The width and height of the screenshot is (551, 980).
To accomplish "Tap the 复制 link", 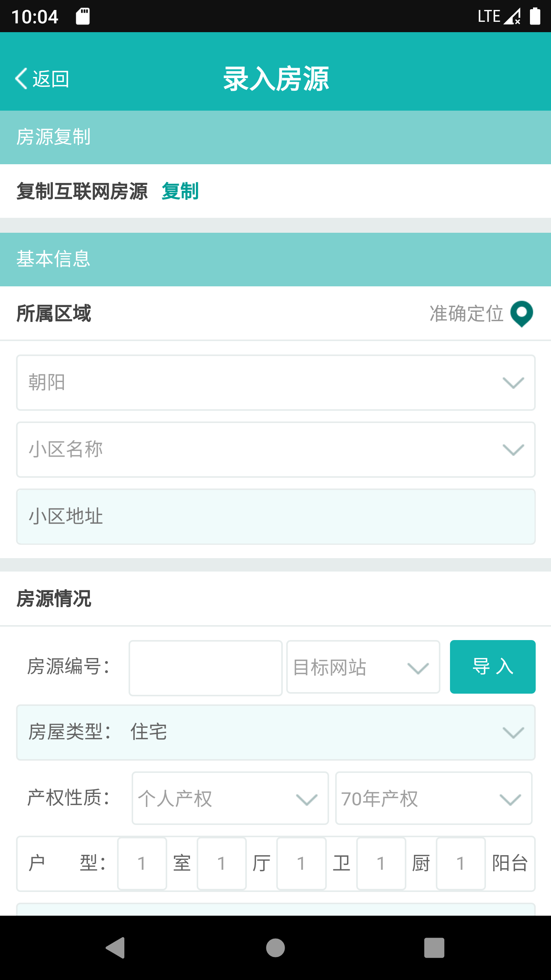I will point(180,191).
